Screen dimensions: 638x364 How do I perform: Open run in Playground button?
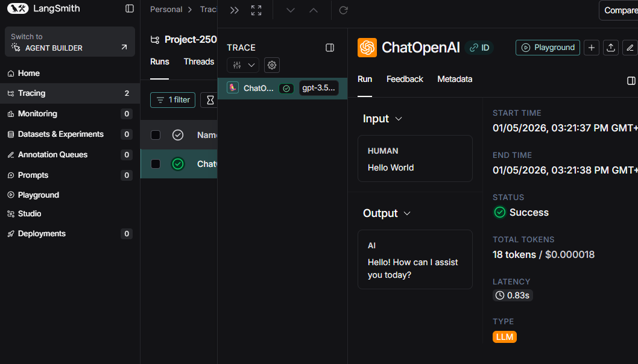(548, 48)
